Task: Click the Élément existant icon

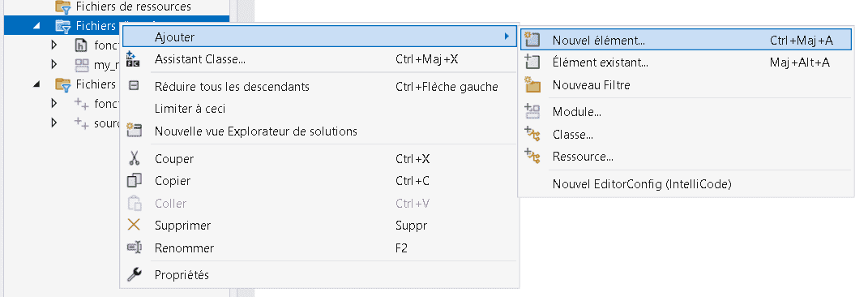Action: [532, 62]
